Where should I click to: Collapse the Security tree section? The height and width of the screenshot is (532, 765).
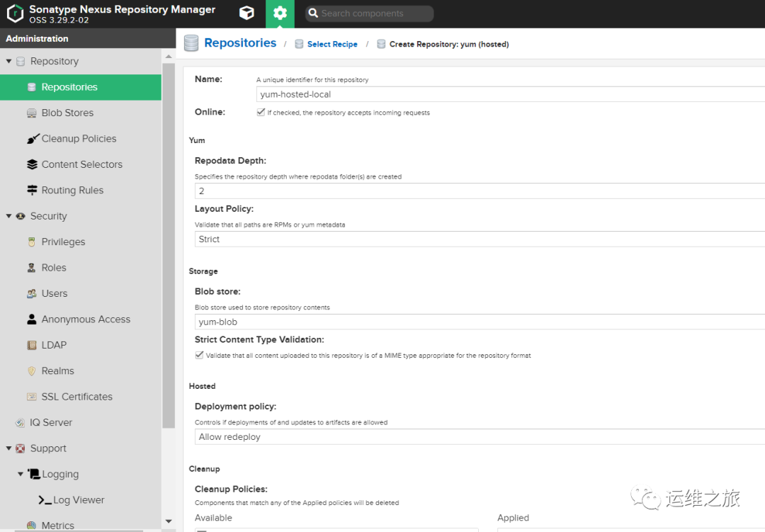point(8,216)
